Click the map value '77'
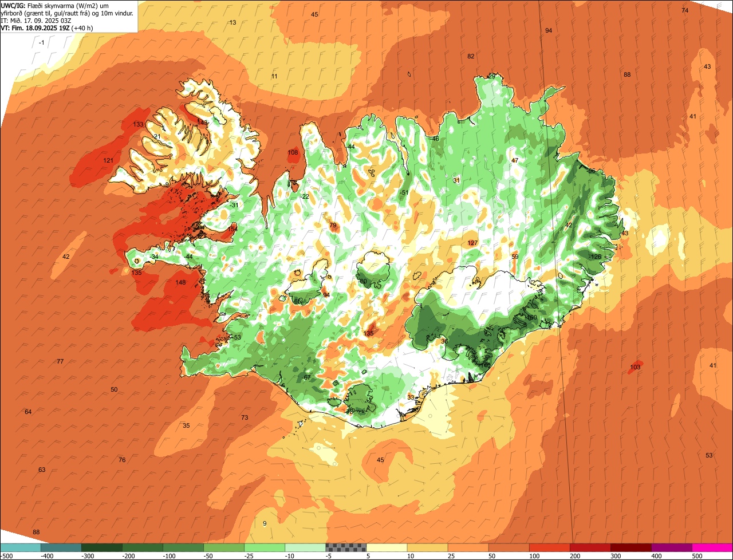 [60, 361]
